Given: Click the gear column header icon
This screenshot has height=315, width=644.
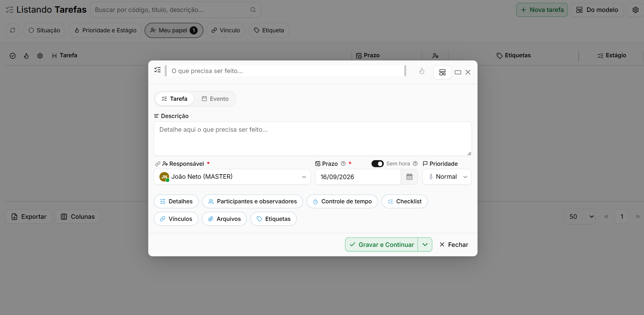Looking at the screenshot, I should coord(40,56).
